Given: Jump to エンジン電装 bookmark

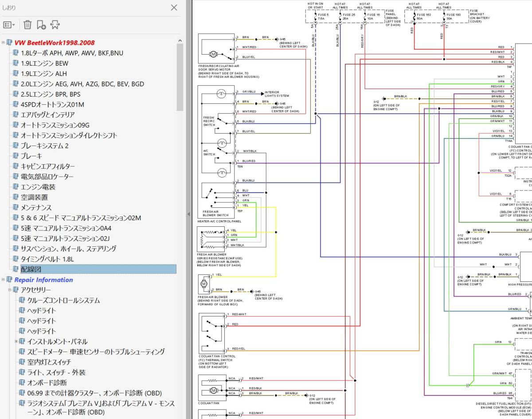Looking at the screenshot, I should click(38, 187).
